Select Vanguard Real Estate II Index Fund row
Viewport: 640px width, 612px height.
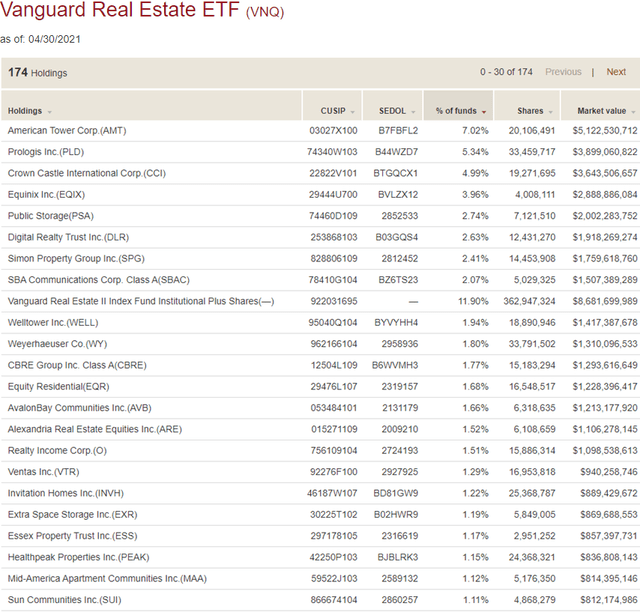pyautogui.click(x=320, y=301)
